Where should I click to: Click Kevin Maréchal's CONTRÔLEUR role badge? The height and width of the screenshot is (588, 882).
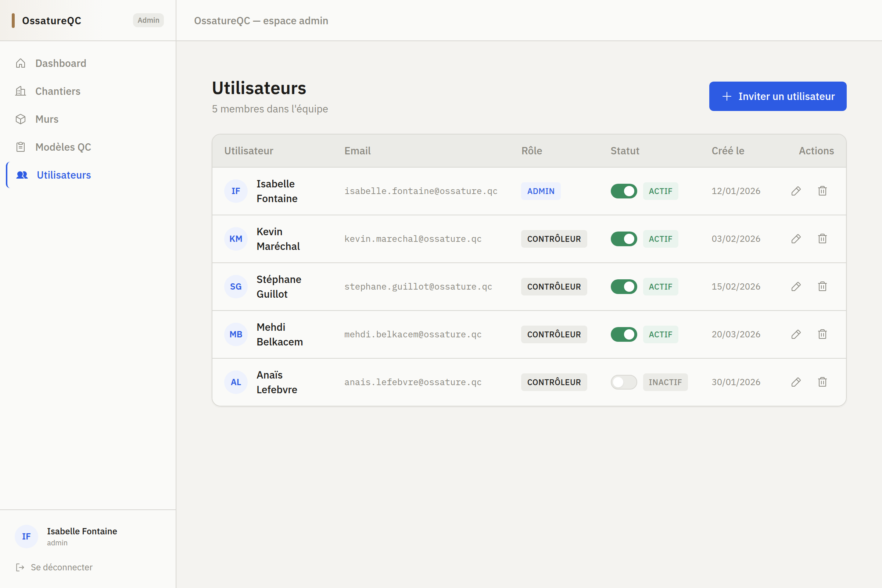pyautogui.click(x=553, y=239)
